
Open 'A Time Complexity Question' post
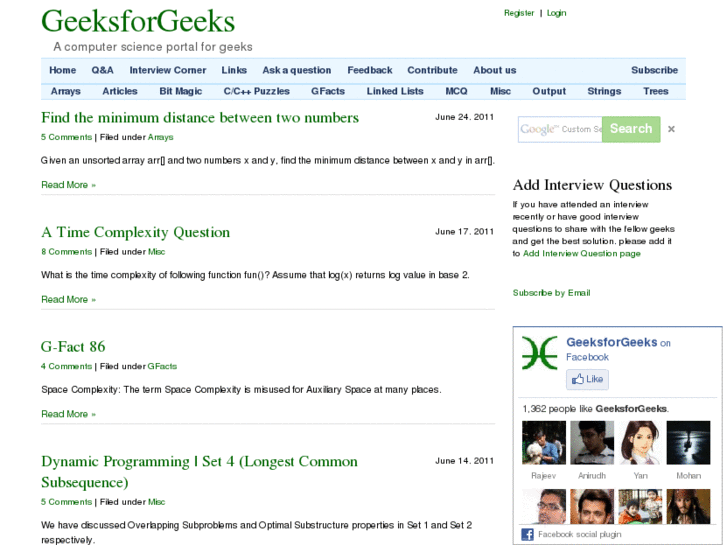135,232
